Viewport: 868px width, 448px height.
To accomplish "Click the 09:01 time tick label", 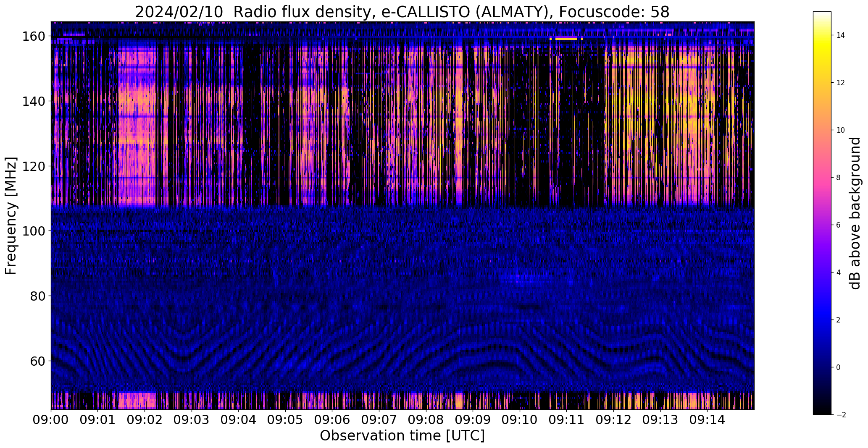I will (x=98, y=419).
